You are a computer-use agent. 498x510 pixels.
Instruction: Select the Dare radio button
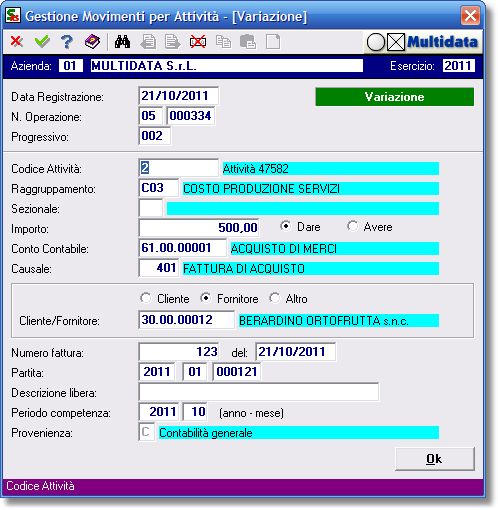[286, 226]
